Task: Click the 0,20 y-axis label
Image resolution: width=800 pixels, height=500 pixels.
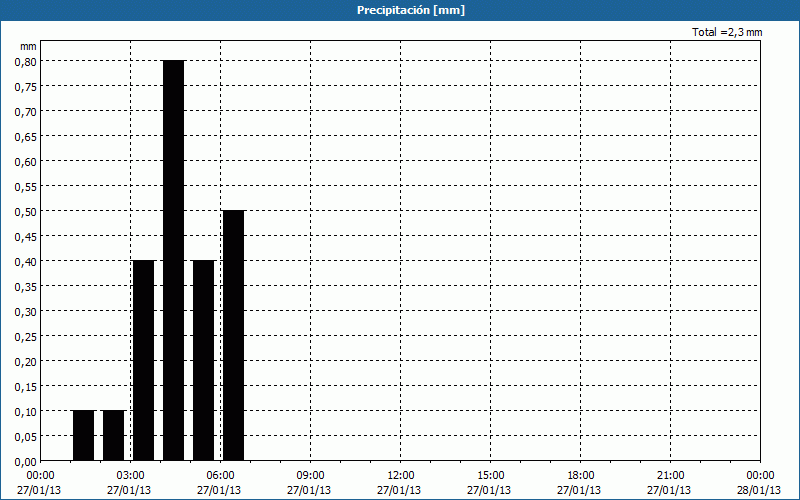Action: tap(26, 362)
